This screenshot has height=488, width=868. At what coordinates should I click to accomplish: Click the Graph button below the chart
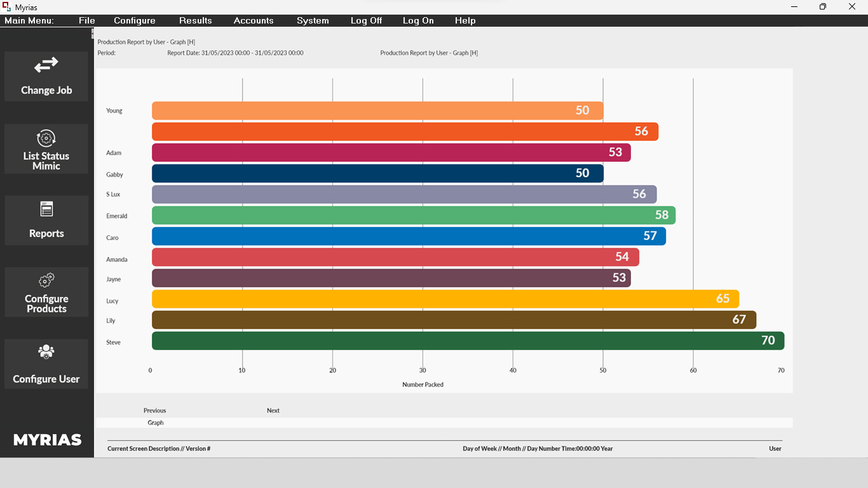pos(156,423)
